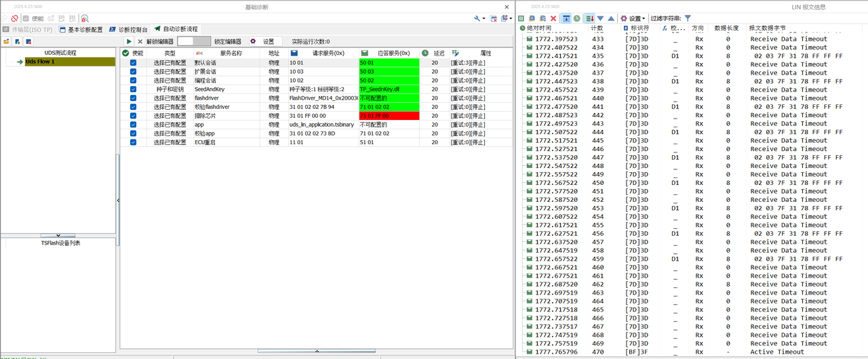Image resolution: width=868 pixels, height=359 pixels.
Task: Click 解锁编辑器 label
Action: [160, 41]
